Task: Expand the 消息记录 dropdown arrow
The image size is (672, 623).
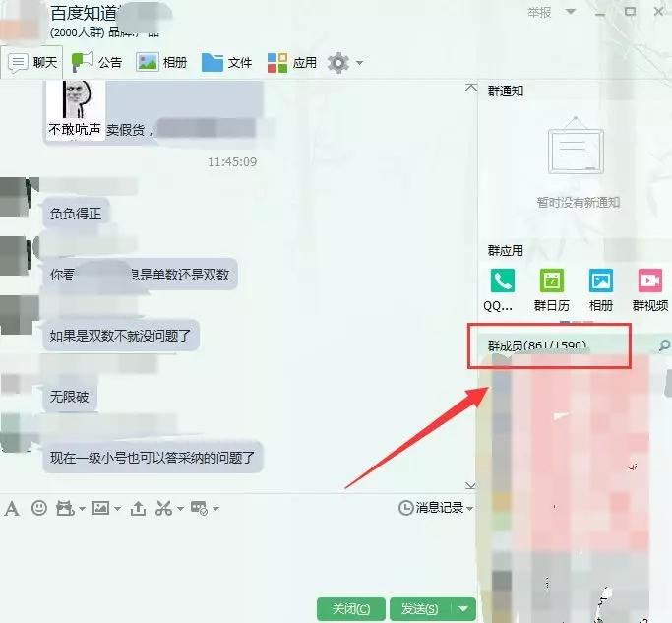Action: pyautogui.click(x=470, y=509)
